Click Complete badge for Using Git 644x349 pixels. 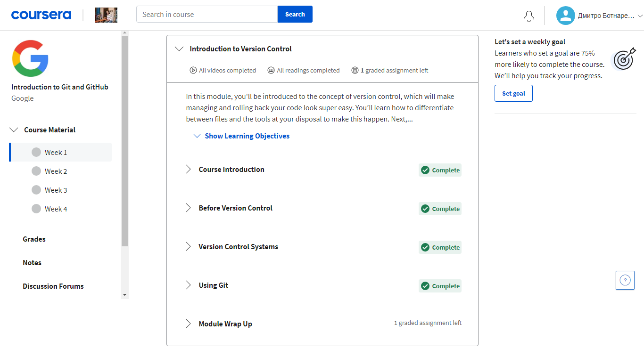point(440,286)
